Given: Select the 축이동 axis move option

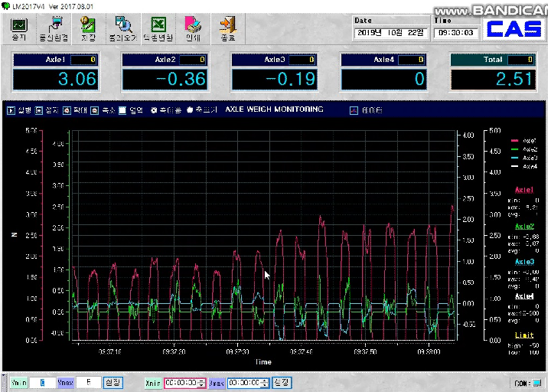Looking at the screenshot, I should click(154, 110).
